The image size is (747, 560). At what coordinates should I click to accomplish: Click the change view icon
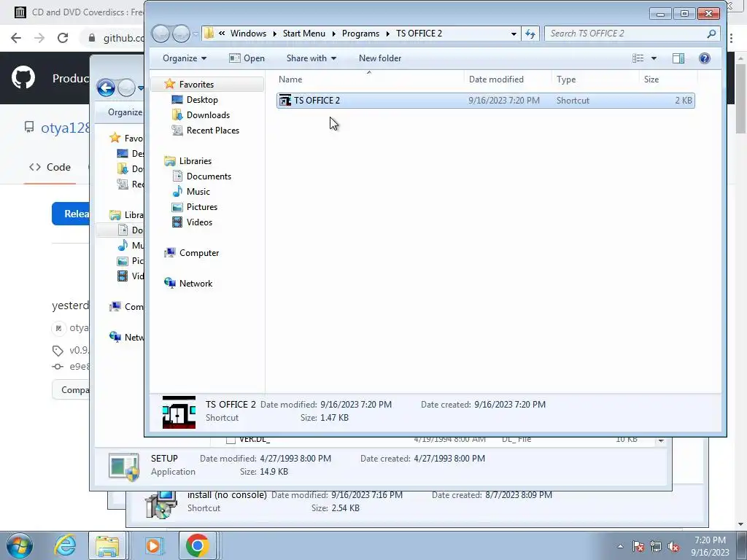pos(638,58)
